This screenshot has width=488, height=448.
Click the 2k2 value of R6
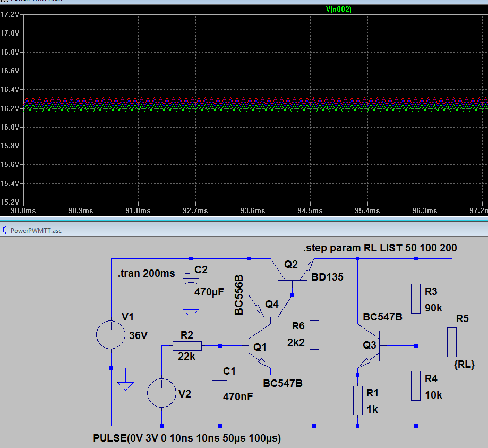296,342
